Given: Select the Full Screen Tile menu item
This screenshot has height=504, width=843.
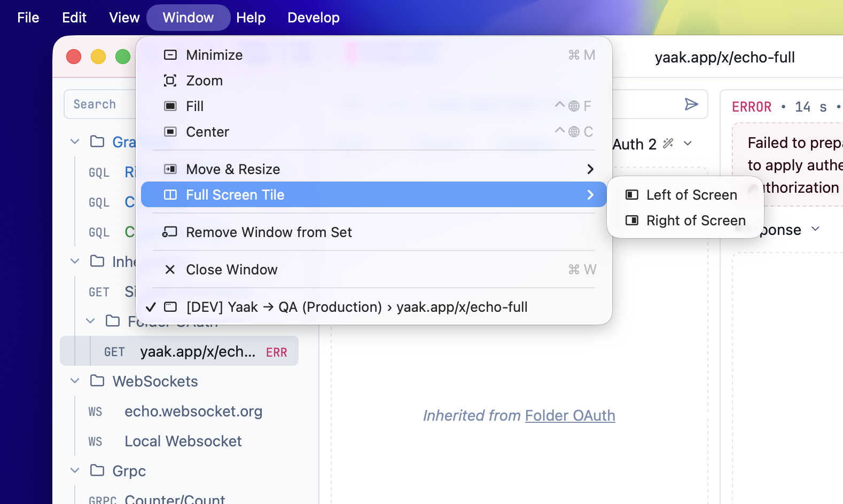Looking at the screenshot, I should coord(374,194).
